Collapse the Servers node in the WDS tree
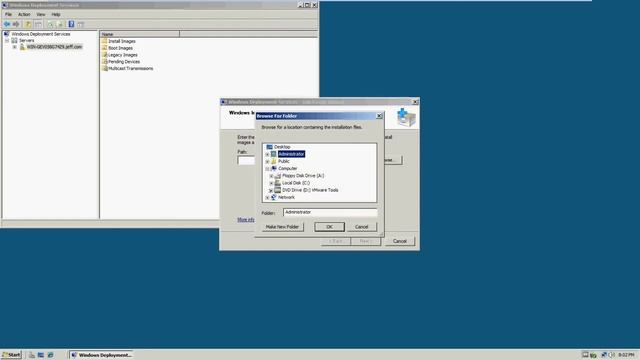640x360 pixels. tap(7, 40)
